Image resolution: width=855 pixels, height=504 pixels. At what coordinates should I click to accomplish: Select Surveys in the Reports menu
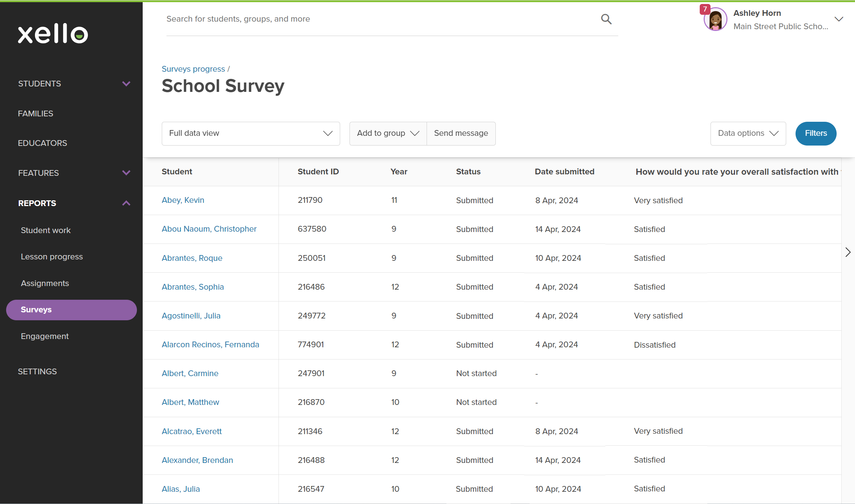click(36, 309)
